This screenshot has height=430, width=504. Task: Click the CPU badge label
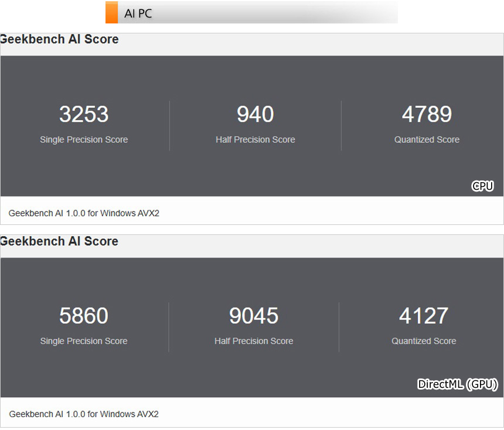point(482,186)
